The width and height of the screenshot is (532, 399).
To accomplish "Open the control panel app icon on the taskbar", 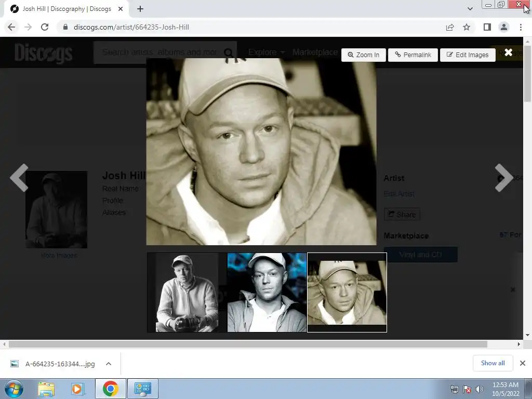I will (x=142, y=389).
